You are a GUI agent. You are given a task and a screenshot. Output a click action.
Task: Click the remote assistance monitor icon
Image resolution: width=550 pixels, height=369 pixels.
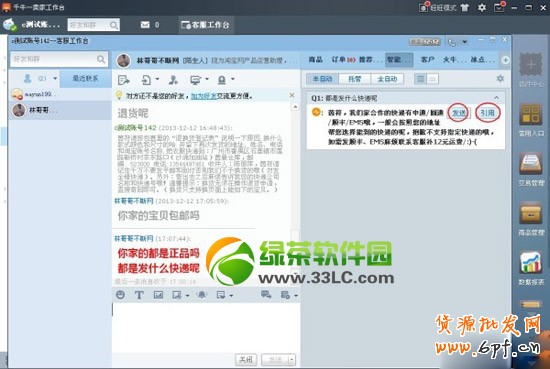click(195, 80)
